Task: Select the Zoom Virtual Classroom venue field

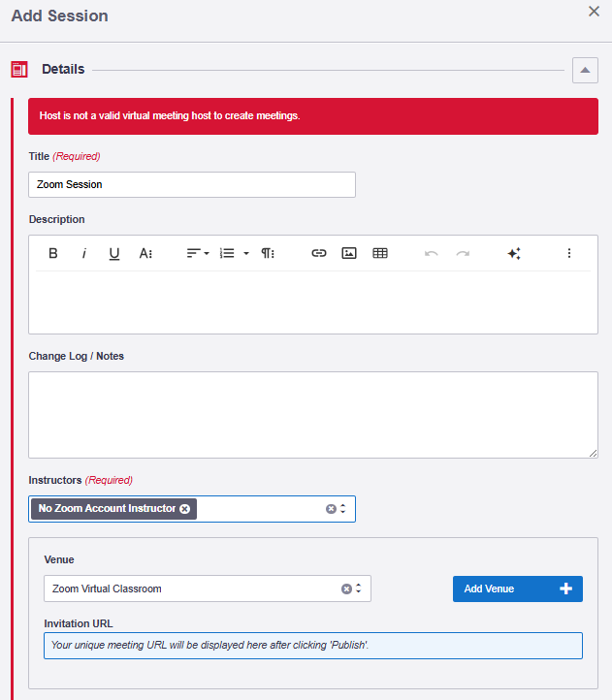Action: (208, 589)
